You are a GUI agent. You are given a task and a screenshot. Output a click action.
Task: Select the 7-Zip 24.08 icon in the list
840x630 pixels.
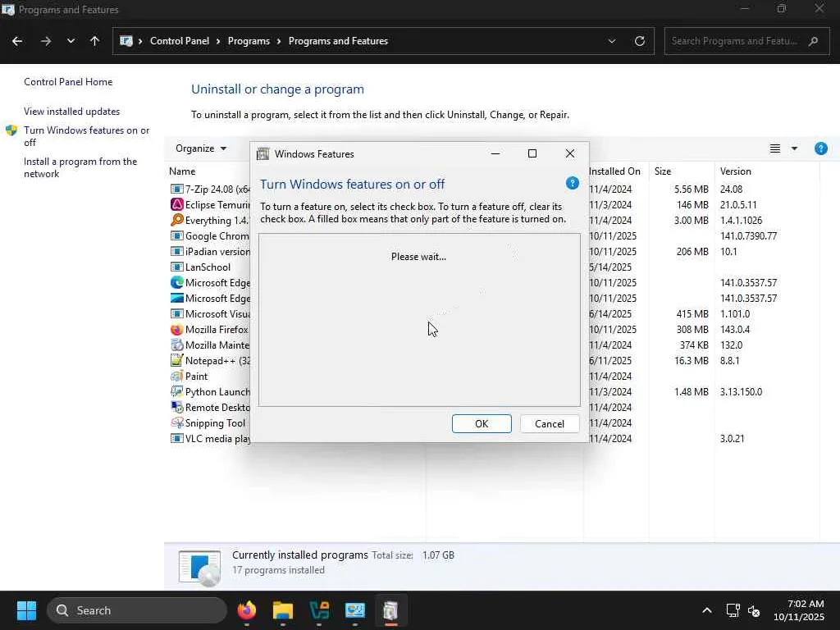point(177,189)
